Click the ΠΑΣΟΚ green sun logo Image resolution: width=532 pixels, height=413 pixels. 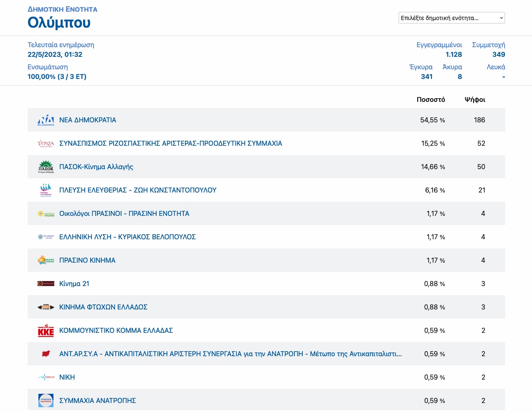click(46, 167)
